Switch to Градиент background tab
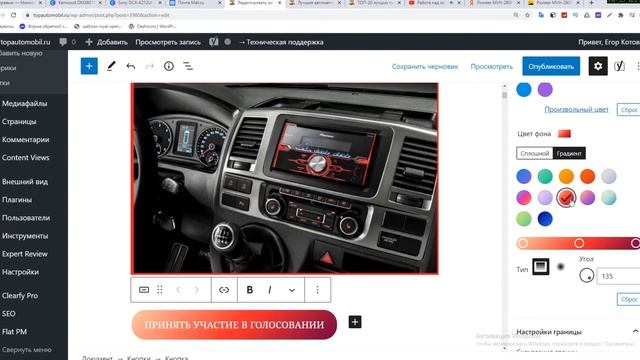This screenshot has width=640, height=360. click(x=569, y=153)
